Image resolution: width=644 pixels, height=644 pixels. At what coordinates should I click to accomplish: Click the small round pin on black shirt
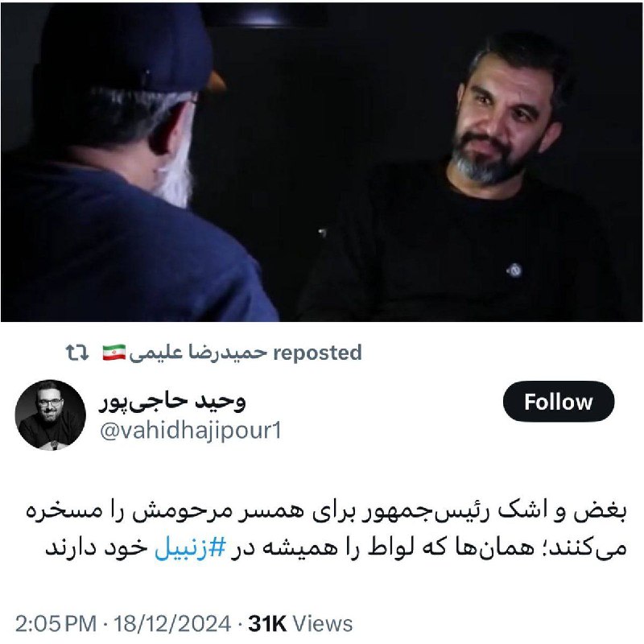pos(514,270)
